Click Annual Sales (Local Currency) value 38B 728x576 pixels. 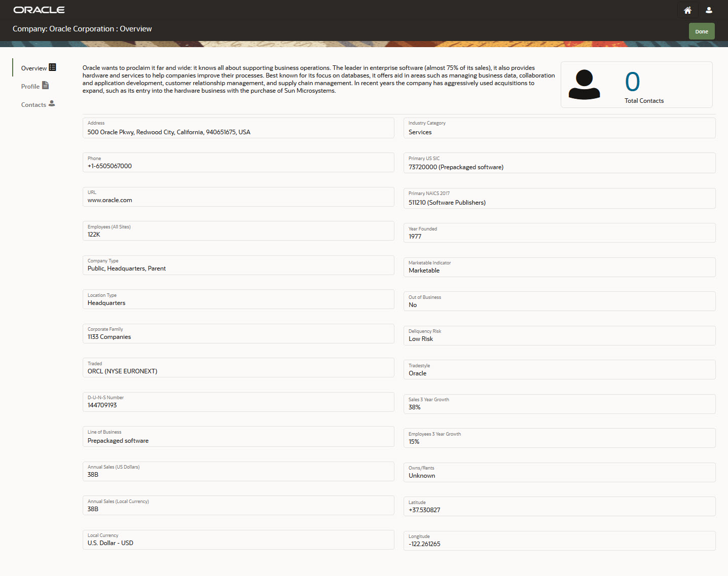pos(93,509)
